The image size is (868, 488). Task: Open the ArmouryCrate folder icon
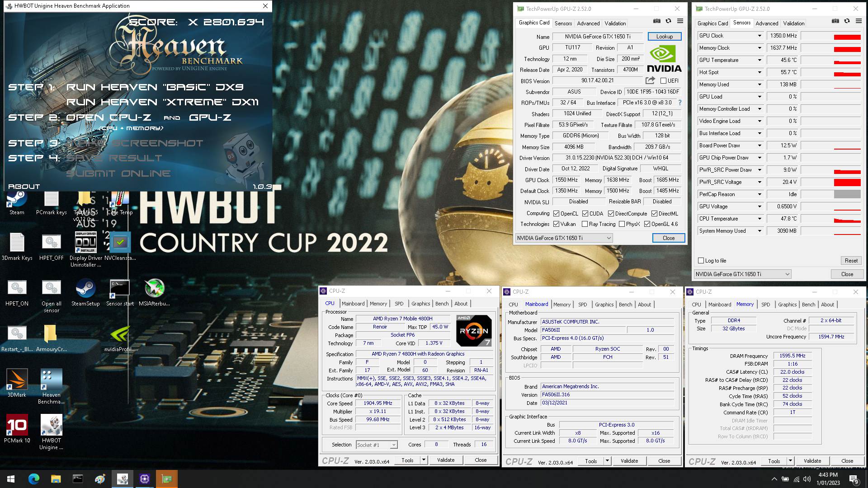51,338
